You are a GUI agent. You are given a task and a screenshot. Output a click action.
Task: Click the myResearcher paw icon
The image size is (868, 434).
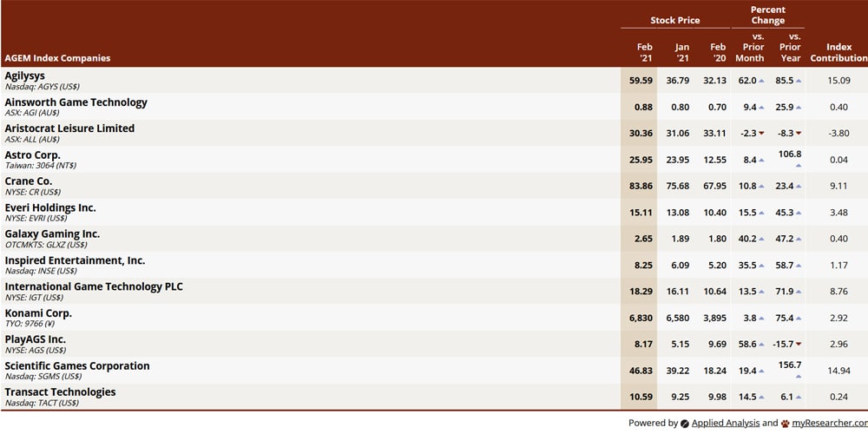[786, 424]
